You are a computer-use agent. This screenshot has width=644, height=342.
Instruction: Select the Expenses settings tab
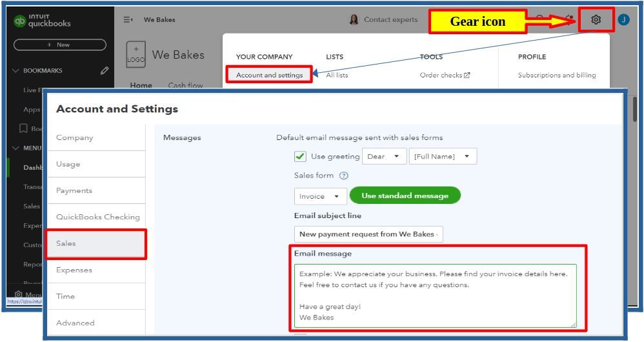pos(97,270)
